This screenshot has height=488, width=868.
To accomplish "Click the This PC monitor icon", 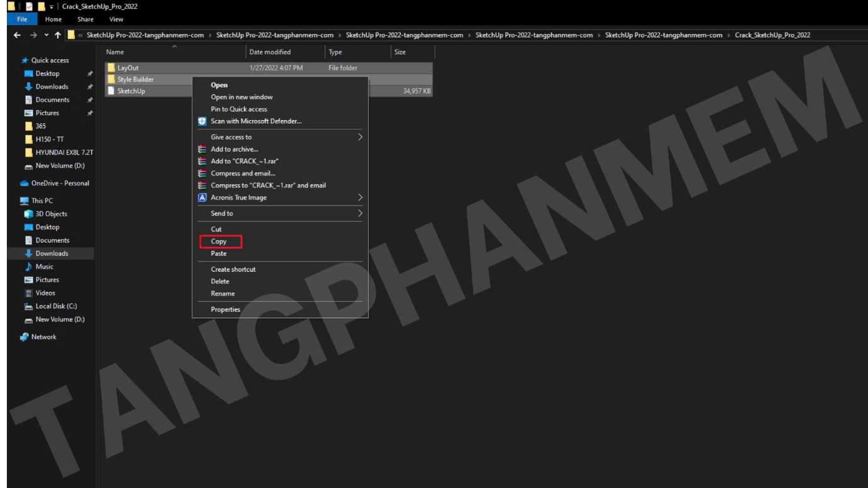I will pos(25,201).
